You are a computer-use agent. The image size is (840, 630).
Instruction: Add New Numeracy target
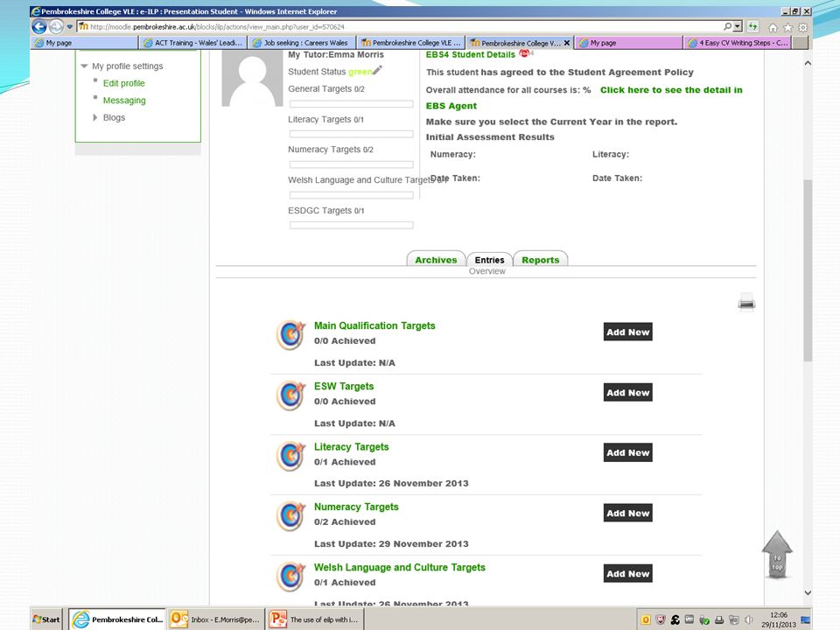tap(628, 514)
